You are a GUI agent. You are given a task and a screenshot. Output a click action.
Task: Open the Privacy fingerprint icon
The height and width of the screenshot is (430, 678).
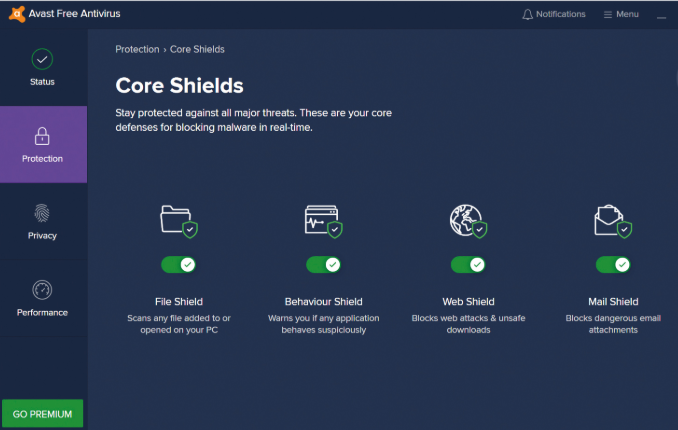pos(42,213)
